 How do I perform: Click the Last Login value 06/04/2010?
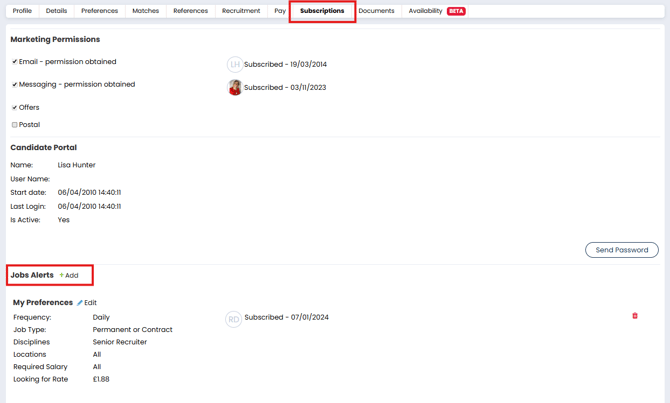[x=89, y=206]
